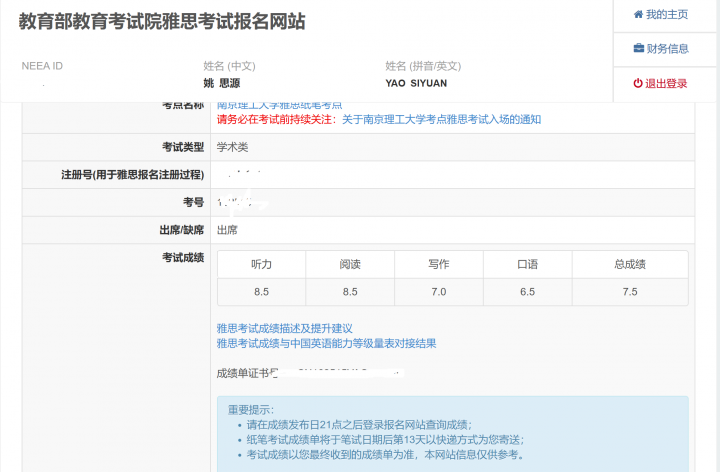Click the 写作 column header
Image resolution: width=720 pixels, height=472 pixels.
[438, 264]
